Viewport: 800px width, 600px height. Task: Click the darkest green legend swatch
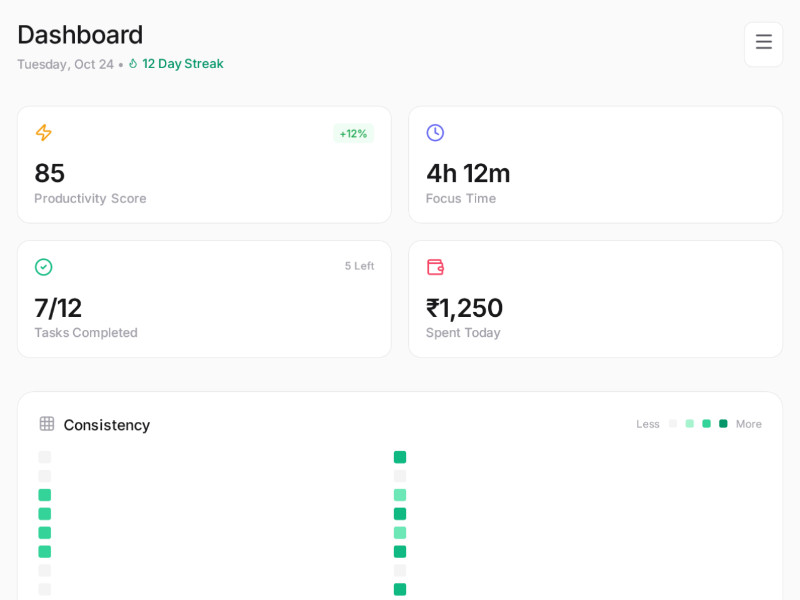tap(723, 424)
